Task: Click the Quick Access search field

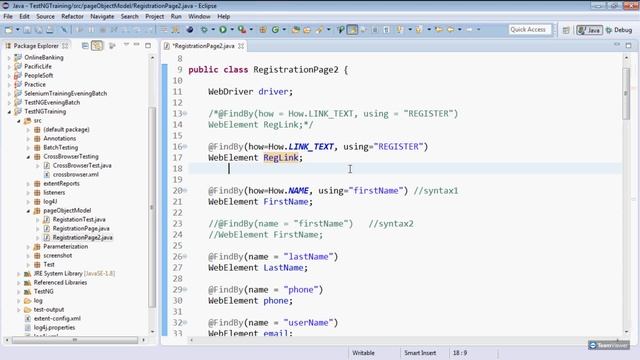Action: 530,30
